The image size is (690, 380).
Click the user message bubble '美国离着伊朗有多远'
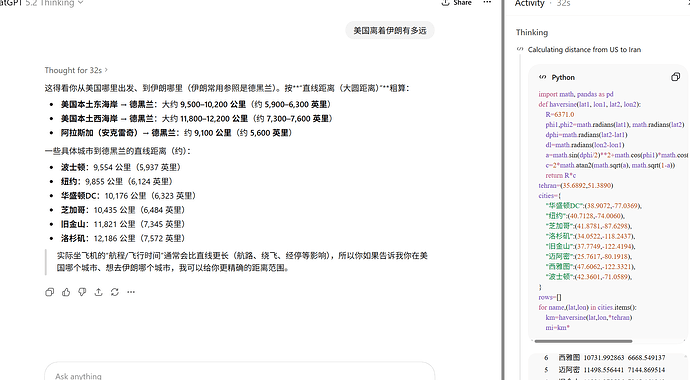click(390, 30)
